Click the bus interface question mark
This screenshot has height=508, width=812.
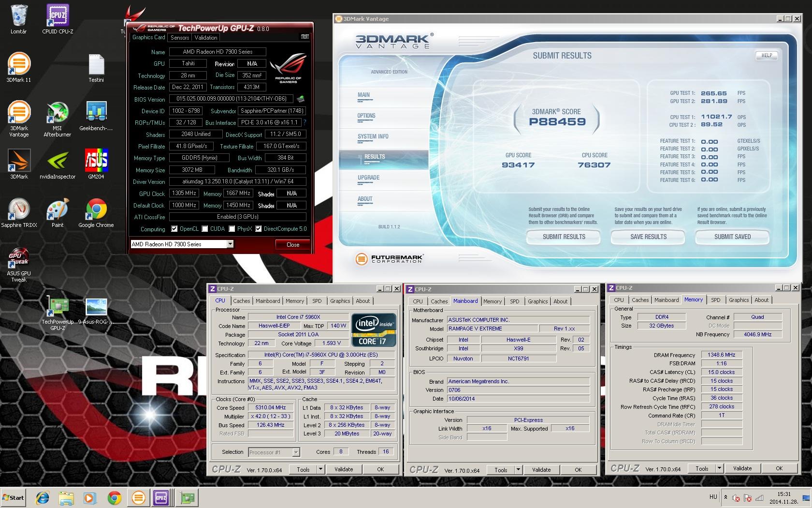click(x=304, y=122)
